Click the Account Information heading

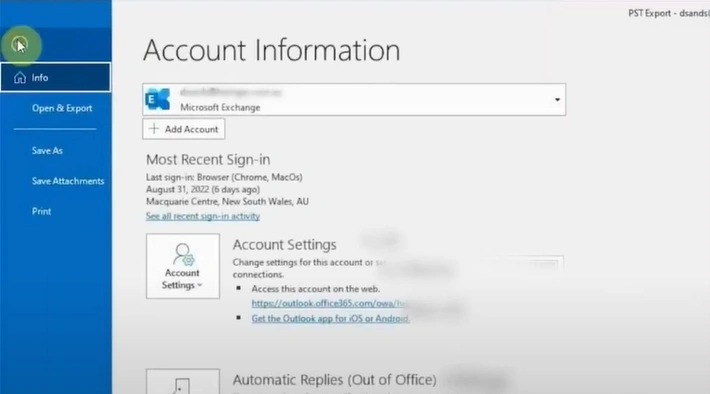[x=272, y=50]
